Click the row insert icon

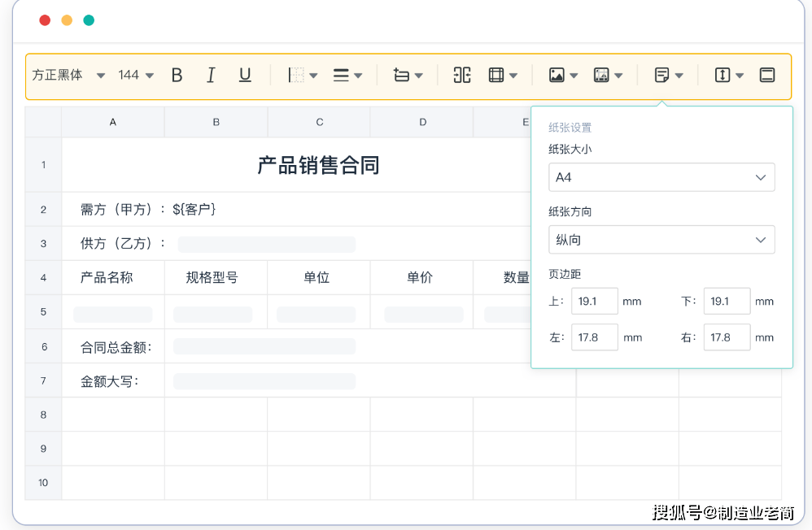point(401,76)
